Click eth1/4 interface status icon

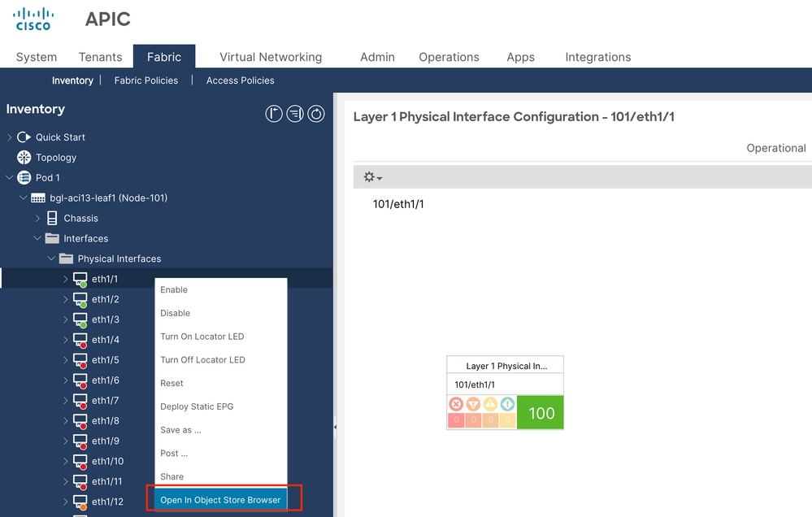[x=80, y=340]
